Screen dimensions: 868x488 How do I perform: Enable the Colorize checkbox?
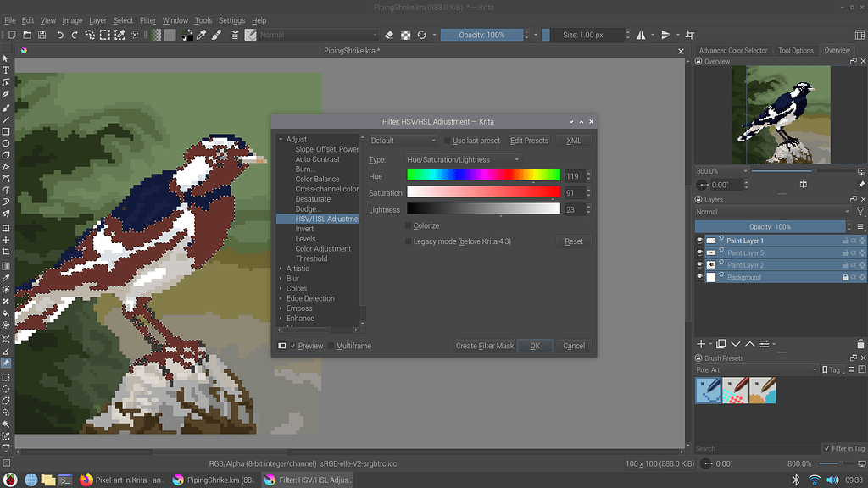click(x=409, y=226)
